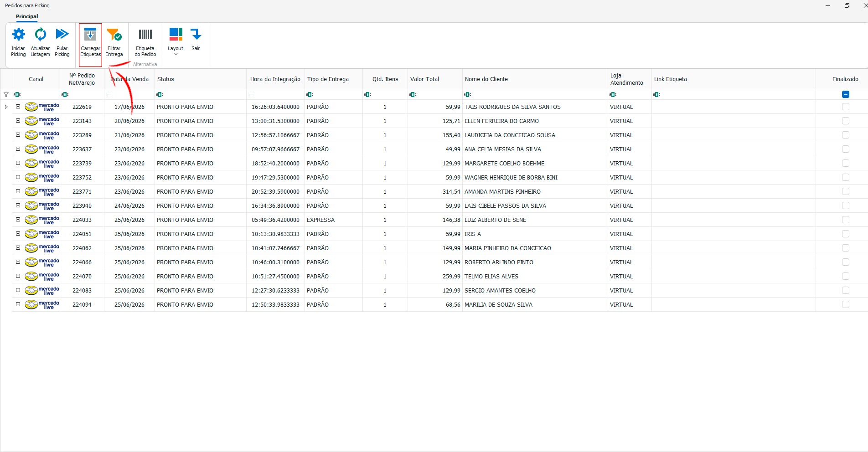This screenshot has width=868, height=452.
Task: Check Finalizado for order 224094
Action: pyautogui.click(x=846, y=304)
